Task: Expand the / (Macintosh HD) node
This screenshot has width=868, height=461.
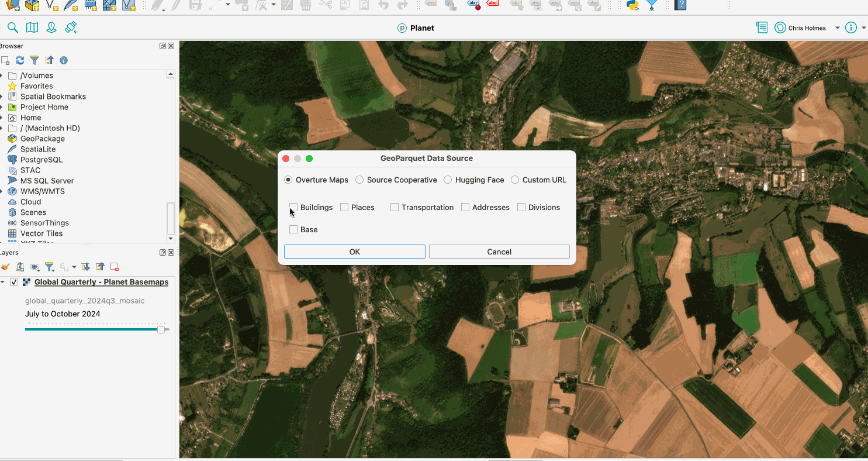Action: click(x=2, y=128)
